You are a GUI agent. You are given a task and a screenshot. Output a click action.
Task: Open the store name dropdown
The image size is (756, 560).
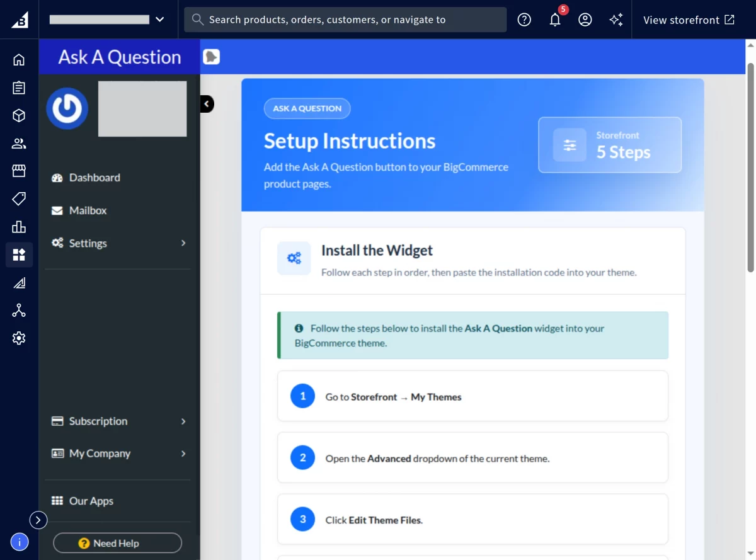(x=107, y=20)
